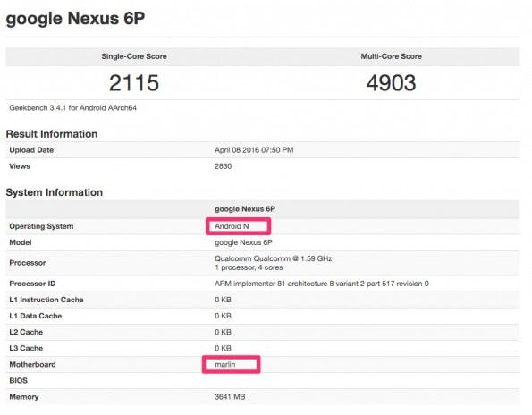Select the Result Information heading
532x415 pixels.
(52, 134)
